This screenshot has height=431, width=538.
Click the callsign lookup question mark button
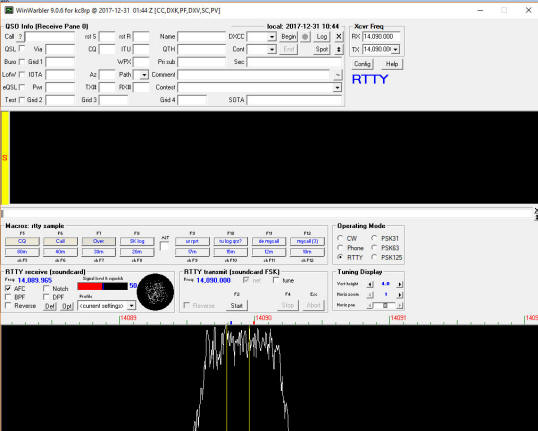pyautogui.click(x=21, y=37)
